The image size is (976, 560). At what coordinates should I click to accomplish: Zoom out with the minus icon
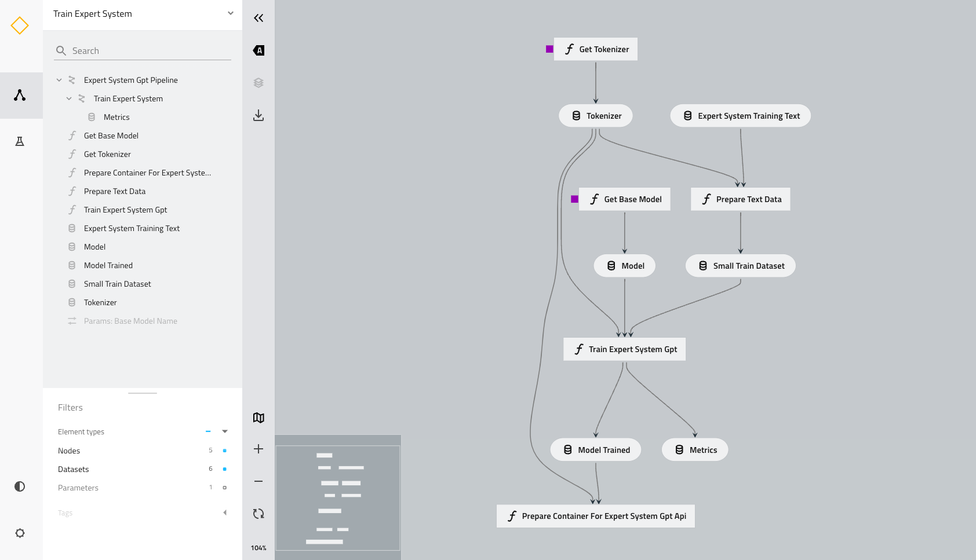click(258, 481)
